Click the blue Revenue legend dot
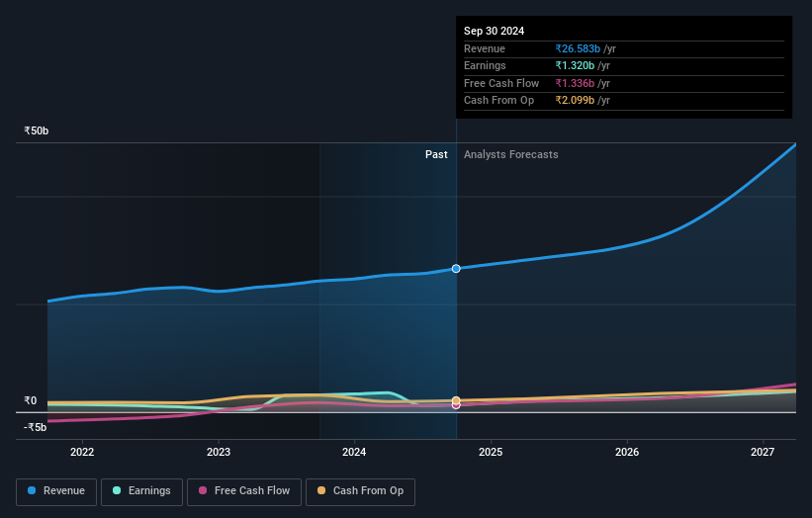The height and width of the screenshot is (518, 812). click(32, 490)
